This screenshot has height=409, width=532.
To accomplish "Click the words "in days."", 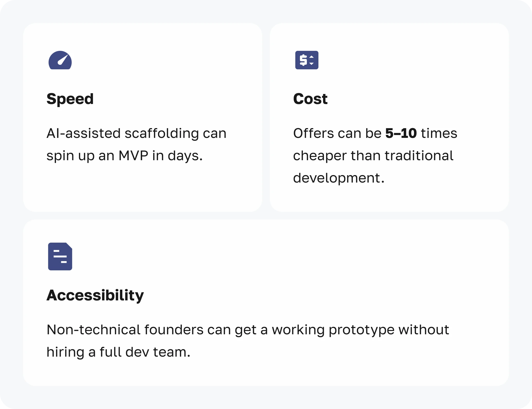I will tap(177, 156).
